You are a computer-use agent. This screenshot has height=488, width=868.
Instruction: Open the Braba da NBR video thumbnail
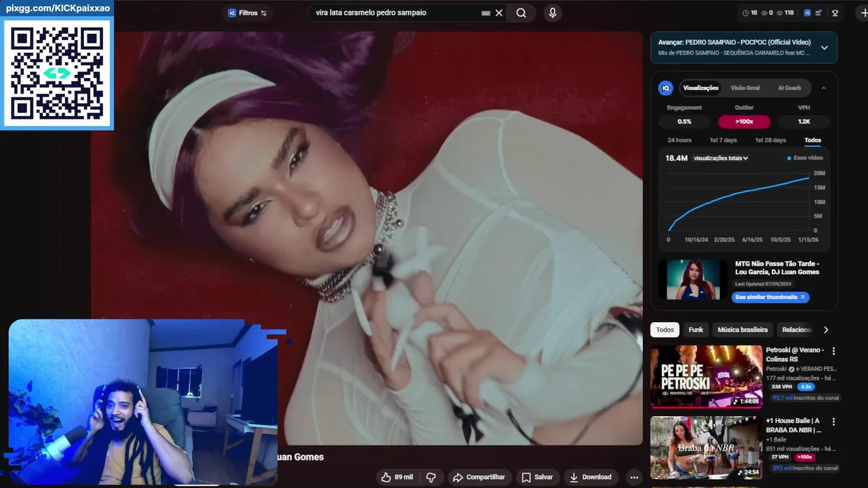(x=706, y=447)
